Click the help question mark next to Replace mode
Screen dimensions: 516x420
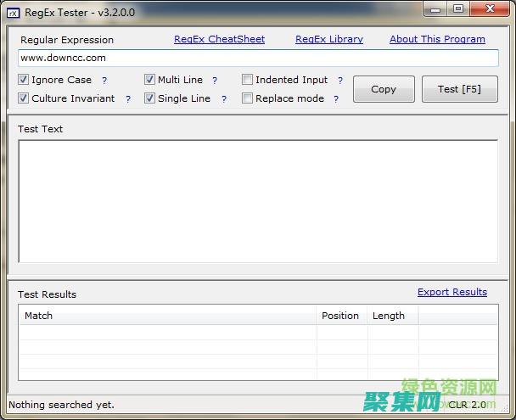[336, 99]
